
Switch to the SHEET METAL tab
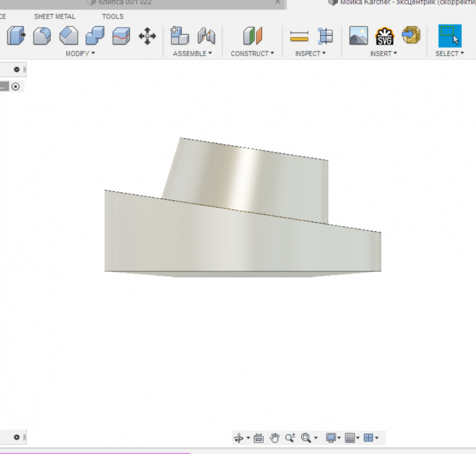point(55,16)
